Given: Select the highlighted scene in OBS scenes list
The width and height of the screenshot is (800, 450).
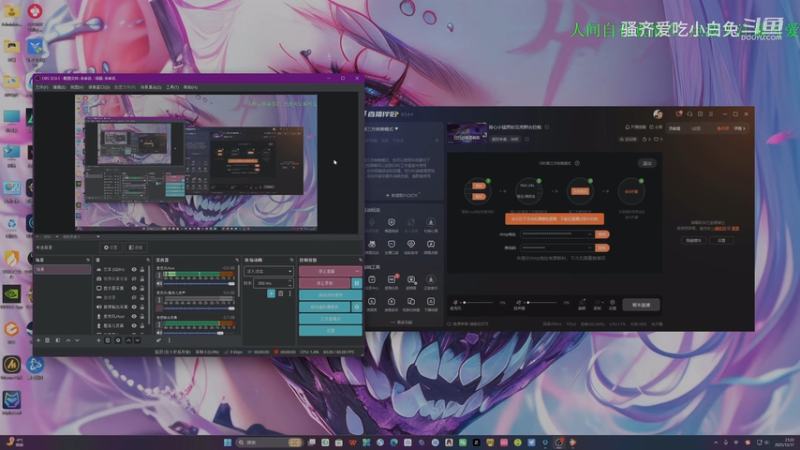Looking at the screenshot, I should point(62,269).
